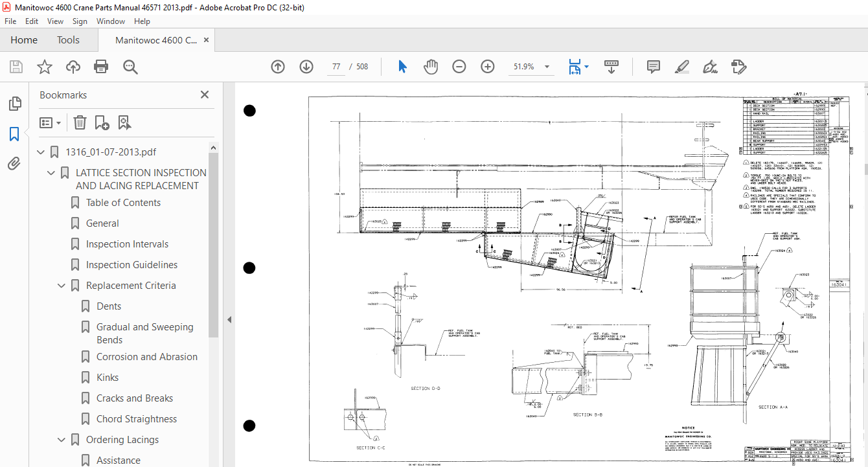This screenshot has height=467, width=868.
Task: Close the Manitowoc 4600 document tab
Action: pyautogui.click(x=207, y=40)
